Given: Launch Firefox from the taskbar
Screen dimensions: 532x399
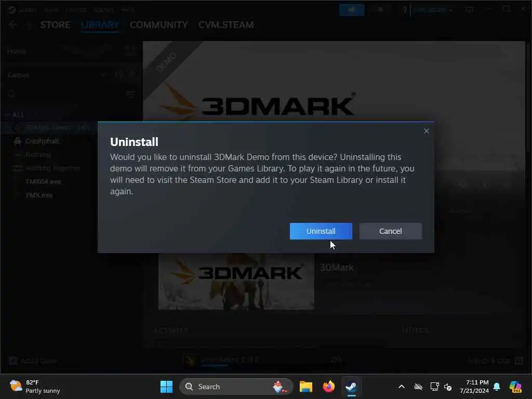Looking at the screenshot, I should [328, 387].
